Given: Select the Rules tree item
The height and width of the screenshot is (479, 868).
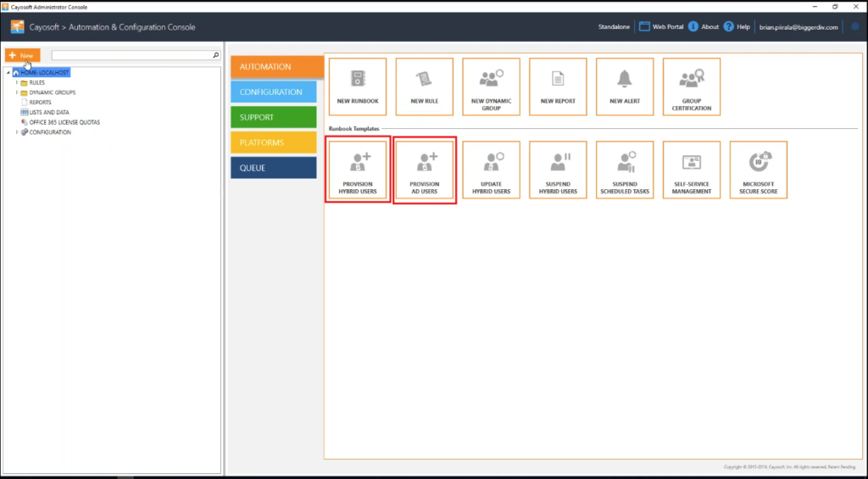Looking at the screenshot, I should coord(37,82).
